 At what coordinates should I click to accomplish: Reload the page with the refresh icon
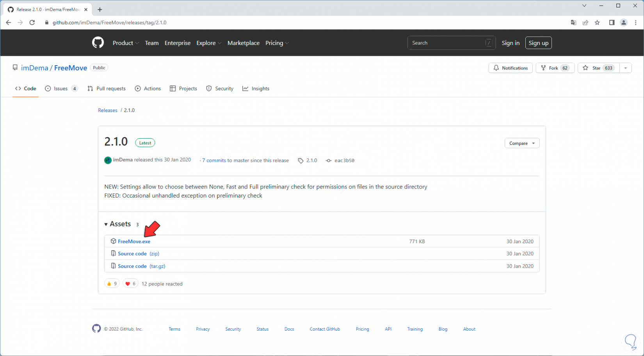32,23
